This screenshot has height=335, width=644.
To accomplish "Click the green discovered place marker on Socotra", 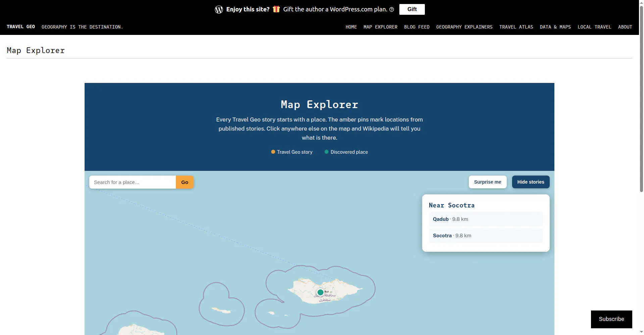I will click(x=320, y=292).
